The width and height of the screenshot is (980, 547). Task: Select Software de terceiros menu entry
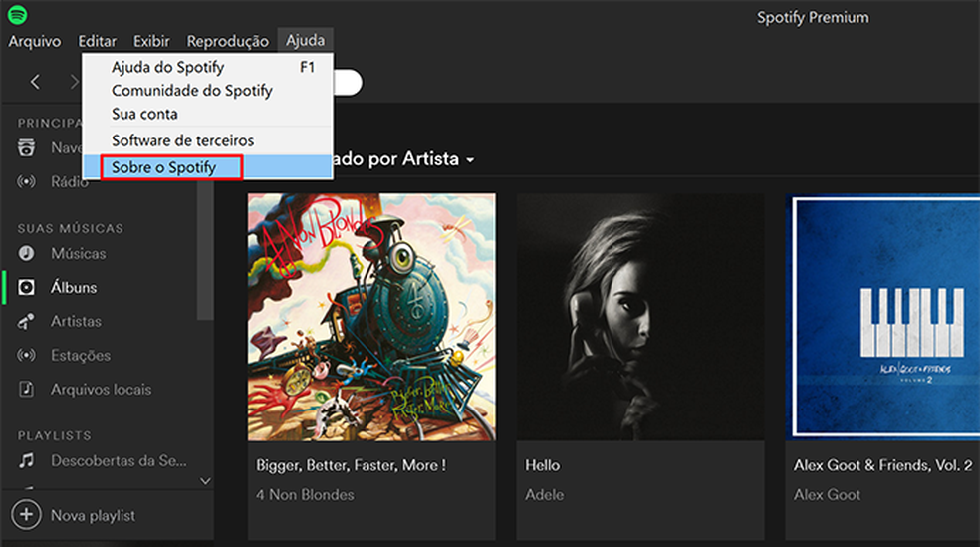(x=207, y=140)
